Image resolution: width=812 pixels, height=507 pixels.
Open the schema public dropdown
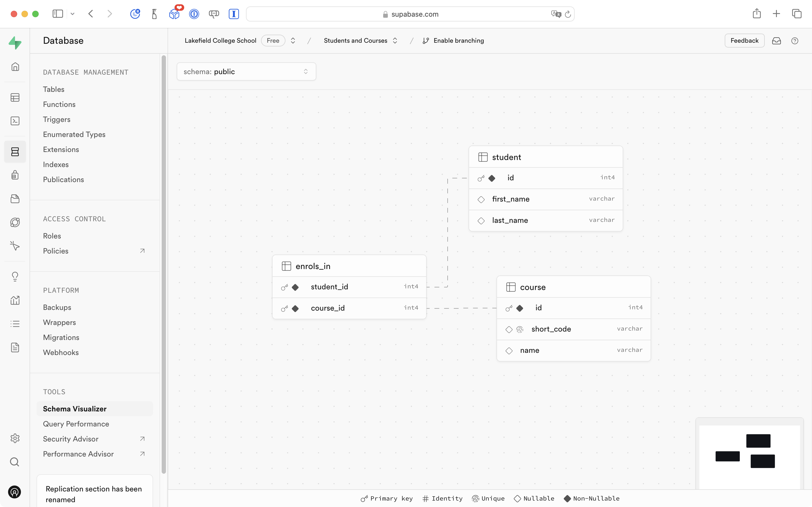tap(246, 71)
